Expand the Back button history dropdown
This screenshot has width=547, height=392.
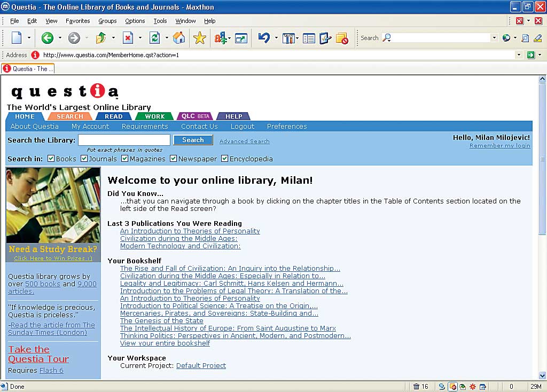(60, 38)
